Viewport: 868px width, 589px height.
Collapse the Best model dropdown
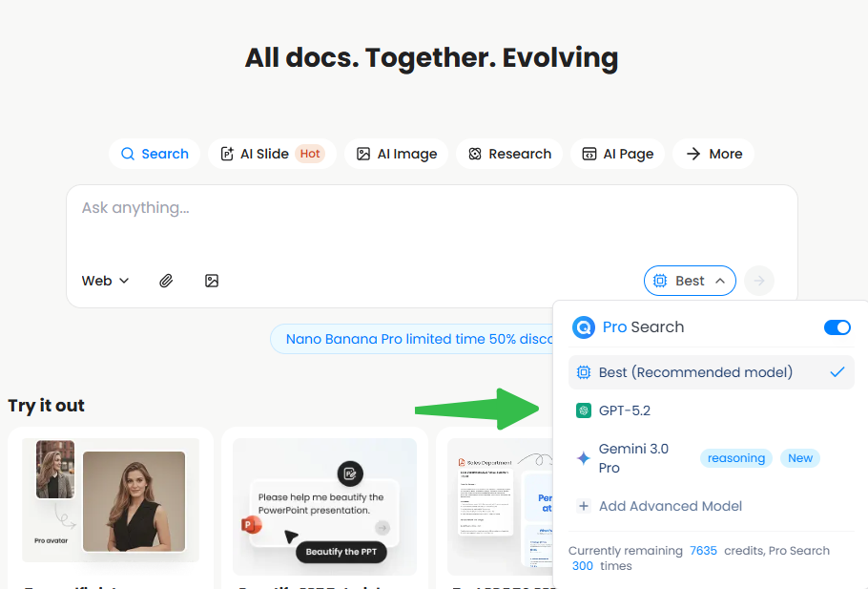[690, 281]
